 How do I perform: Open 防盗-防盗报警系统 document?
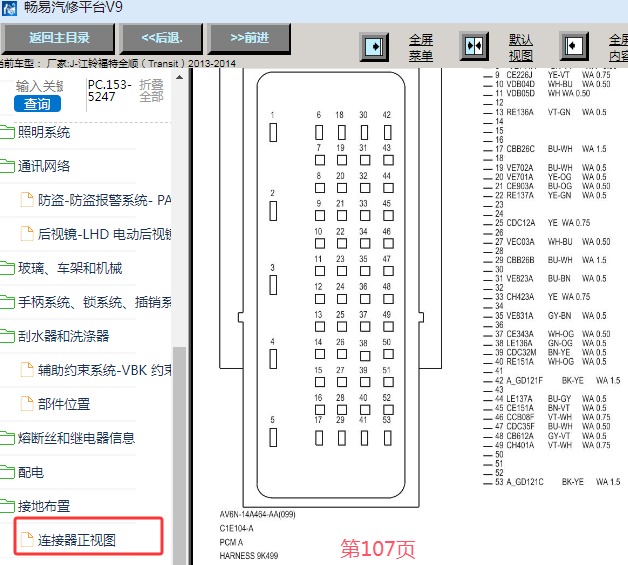tap(104, 200)
